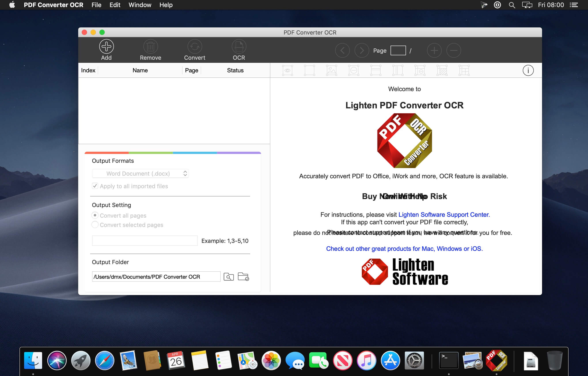Open Lighten Software Support Center link
Image resolution: width=588 pixels, height=376 pixels.
coord(444,215)
